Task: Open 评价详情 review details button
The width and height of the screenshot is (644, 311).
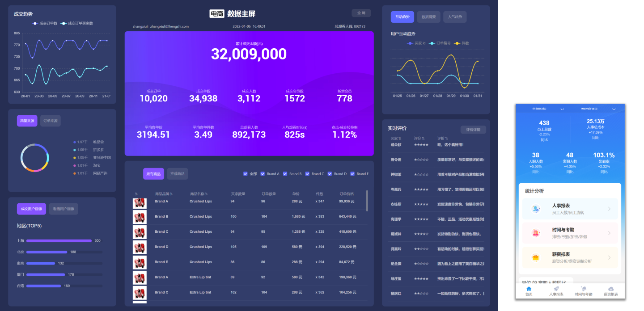Action: (473, 130)
